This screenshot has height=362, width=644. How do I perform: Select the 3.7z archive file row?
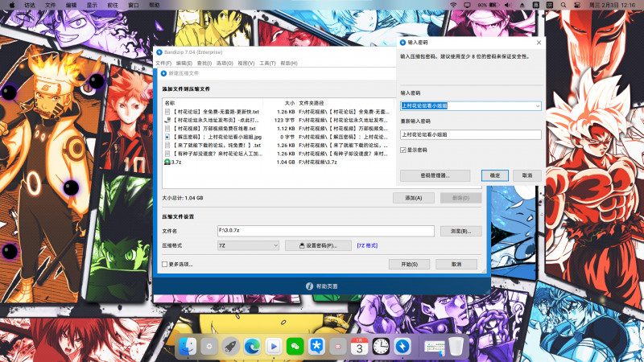(x=171, y=162)
